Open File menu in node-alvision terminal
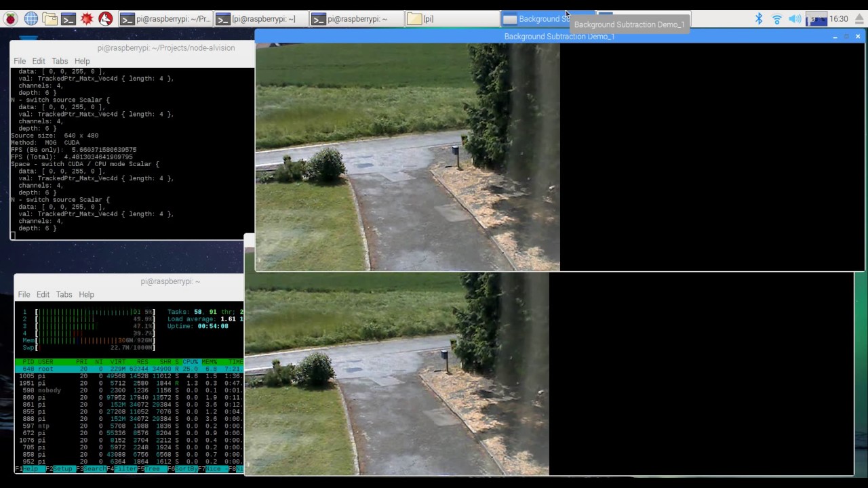 click(x=20, y=61)
